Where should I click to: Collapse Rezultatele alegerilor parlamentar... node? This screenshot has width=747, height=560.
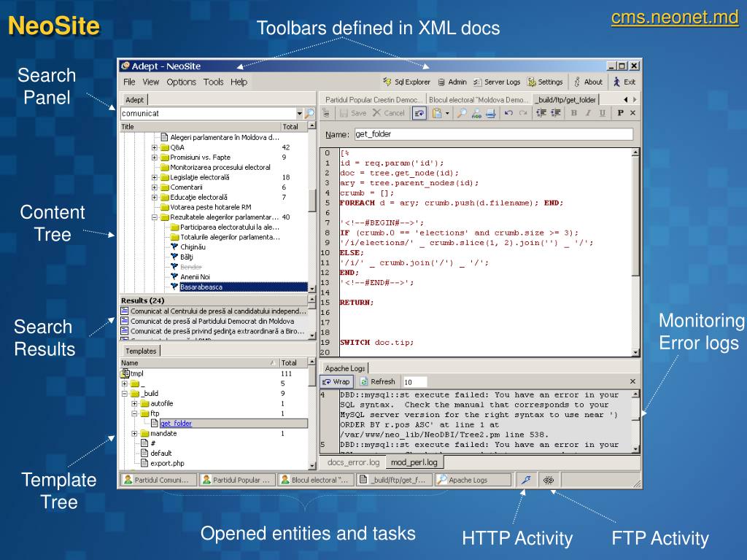pos(155,217)
